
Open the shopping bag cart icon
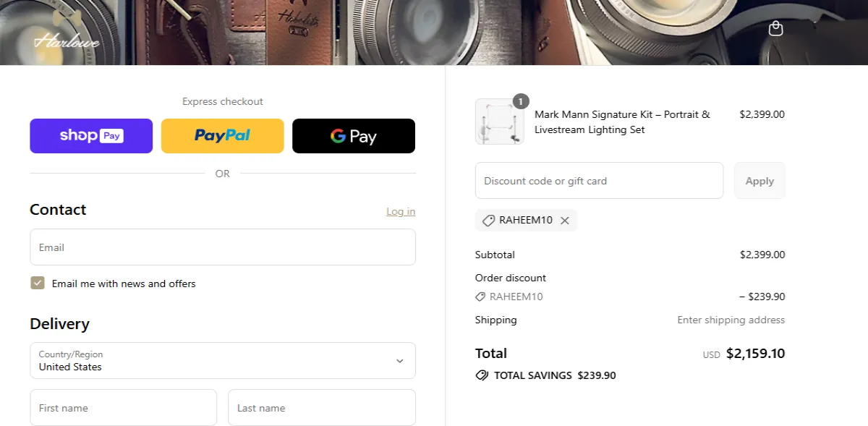(x=775, y=28)
